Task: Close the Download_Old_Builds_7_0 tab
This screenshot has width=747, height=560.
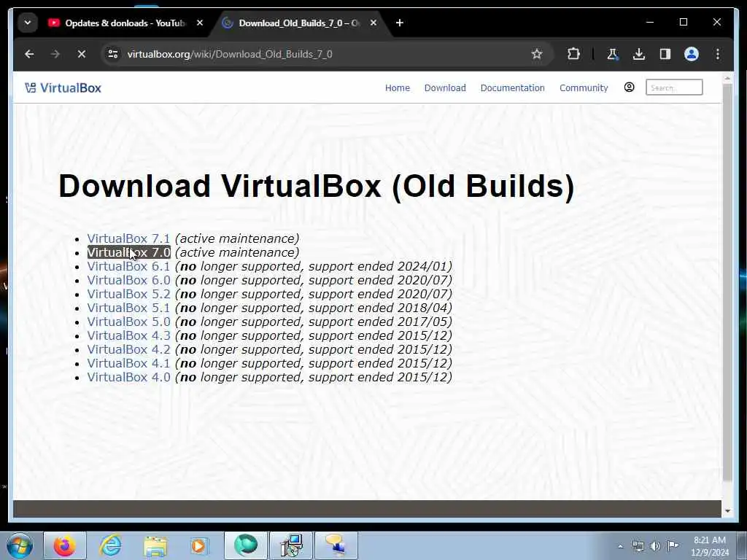Action: [373, 23]
